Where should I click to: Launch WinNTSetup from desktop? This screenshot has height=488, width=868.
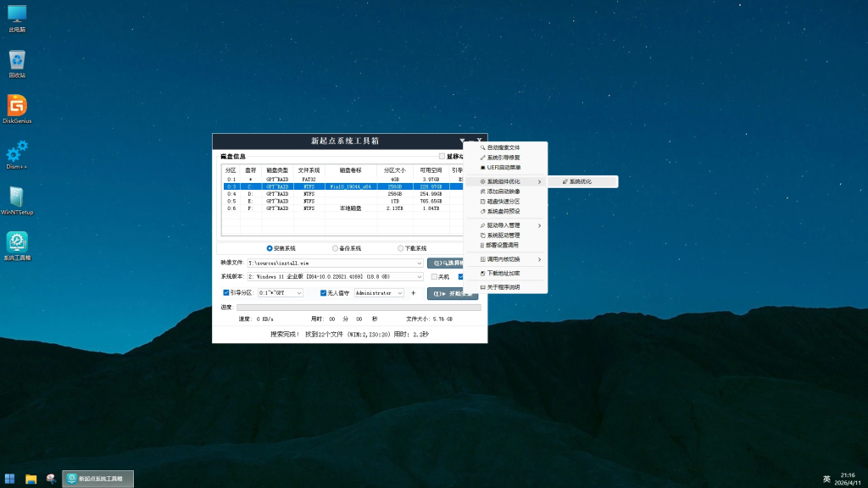pos(17,199)
